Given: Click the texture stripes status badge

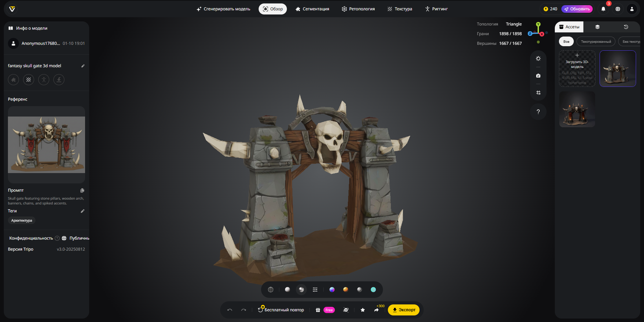Looking at the screenshot, I should point(29,80).
